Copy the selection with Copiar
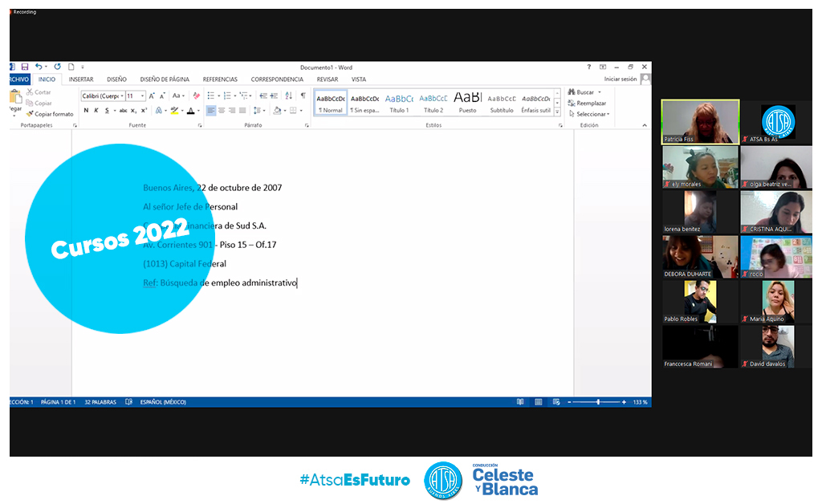Image resolution: width=822 pixels, height=504 pixels. 39,104
